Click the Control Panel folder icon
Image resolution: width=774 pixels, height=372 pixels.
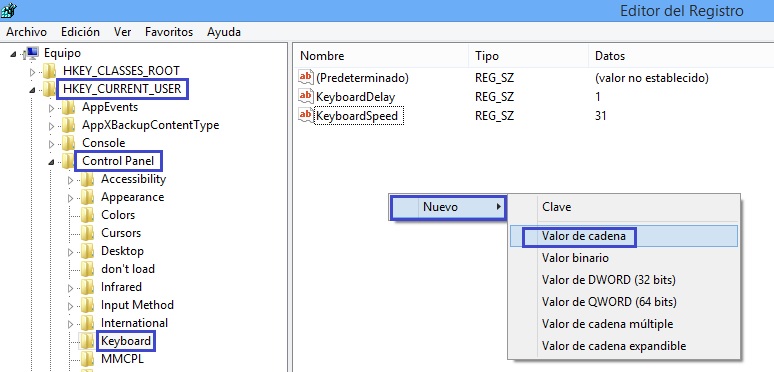[x=69, y=161]
